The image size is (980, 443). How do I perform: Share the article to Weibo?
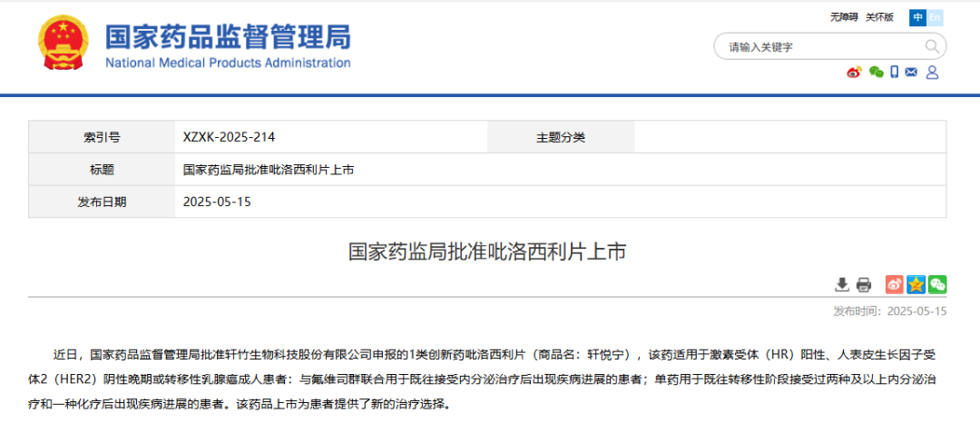point(895,285)
